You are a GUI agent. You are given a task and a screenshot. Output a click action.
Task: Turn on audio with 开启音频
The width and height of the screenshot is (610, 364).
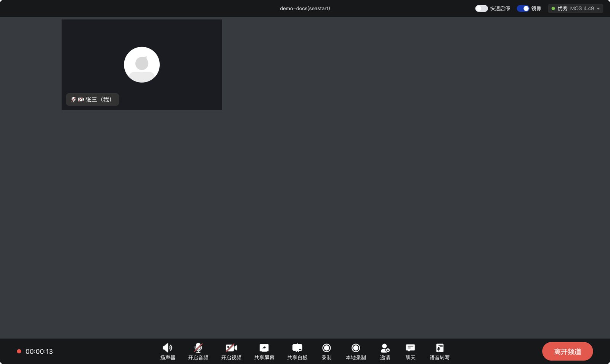tap(198, 351)
